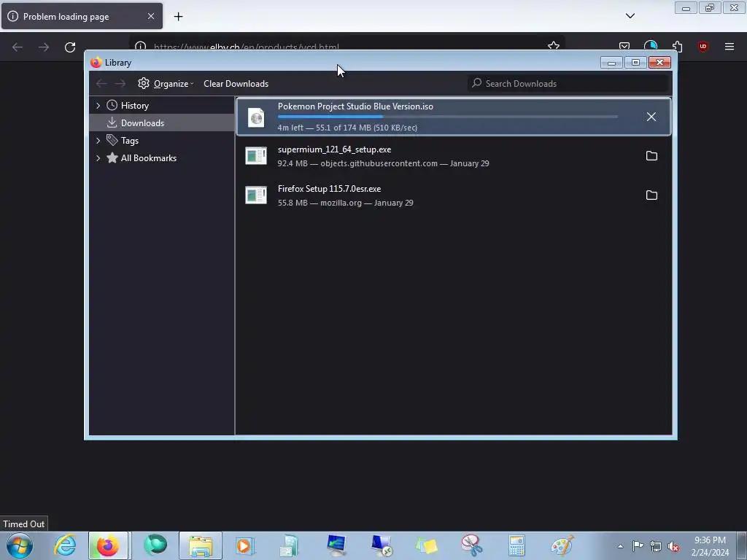The width and height of the screenshot is (747, 560).
Task: Open the Windows Start menu
Action: coord(20,545)
